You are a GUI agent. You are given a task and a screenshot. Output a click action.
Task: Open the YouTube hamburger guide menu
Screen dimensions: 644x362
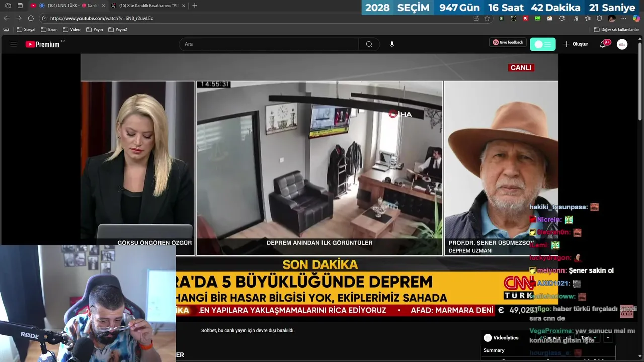point(14,44)
